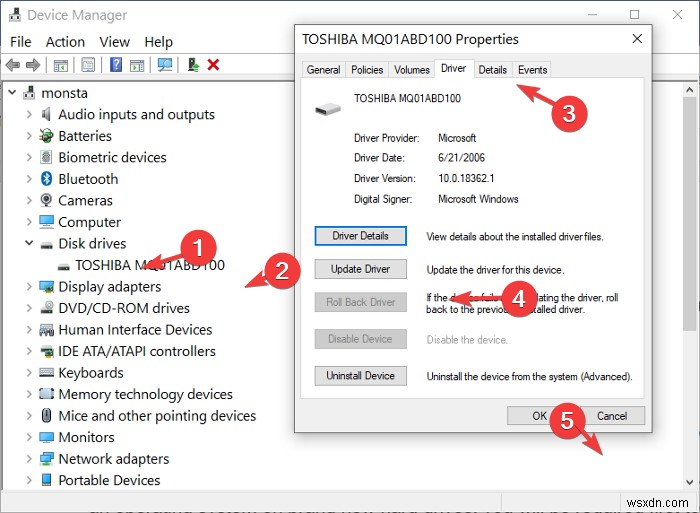
Task: Click the Driver Details button
Action: [361, 236]
